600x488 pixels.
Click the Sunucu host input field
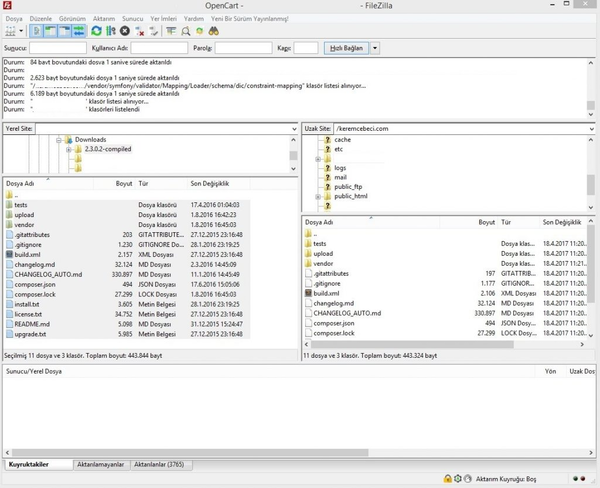tap(58, 48)
